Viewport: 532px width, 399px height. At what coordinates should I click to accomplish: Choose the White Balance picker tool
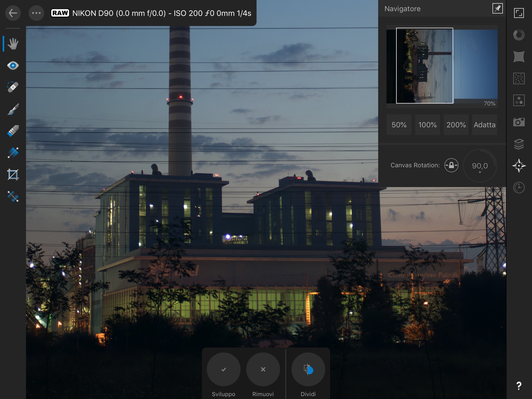coord(13,197)
